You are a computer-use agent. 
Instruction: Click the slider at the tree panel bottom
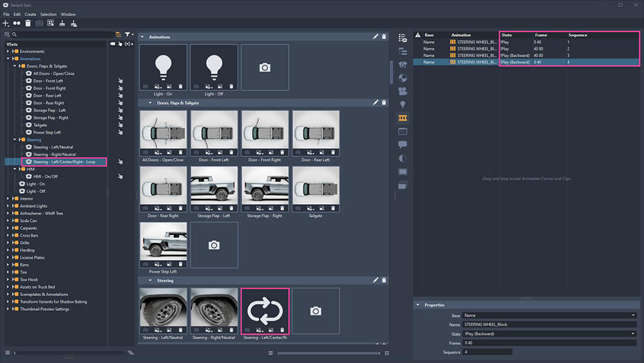click(x=69, y=353)
